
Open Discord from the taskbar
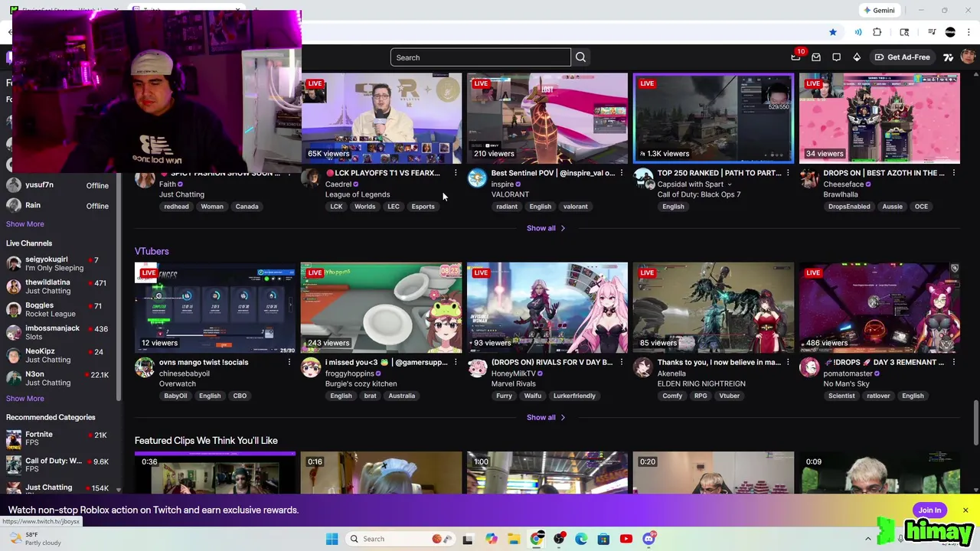coord(648,539)
